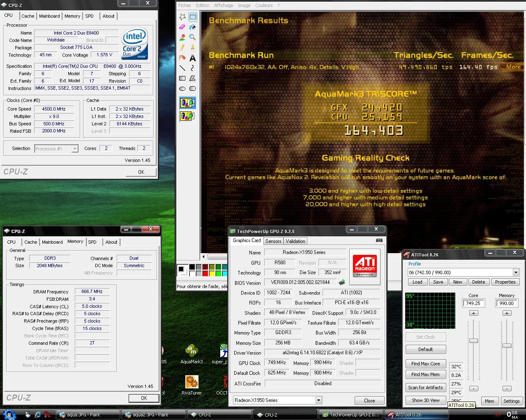Screen dimensions: 526x420
Task: Select the Pencil tool in Paint
Action: tap(182, 48)
